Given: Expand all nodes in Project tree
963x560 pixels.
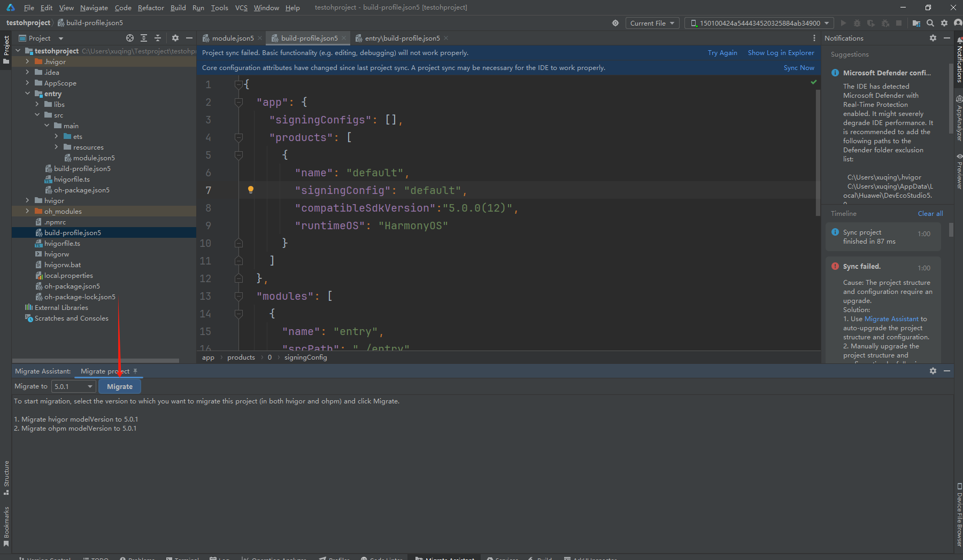Looking at the screenshot, I should point(144,38).
